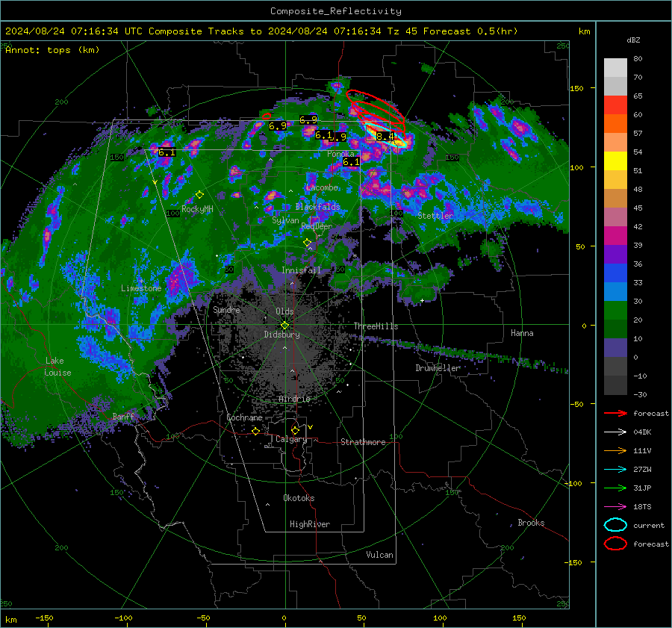Select the Lake Louise label
Image resolution: width=672 pixels, height=628 pixels.
pos(57,367)
